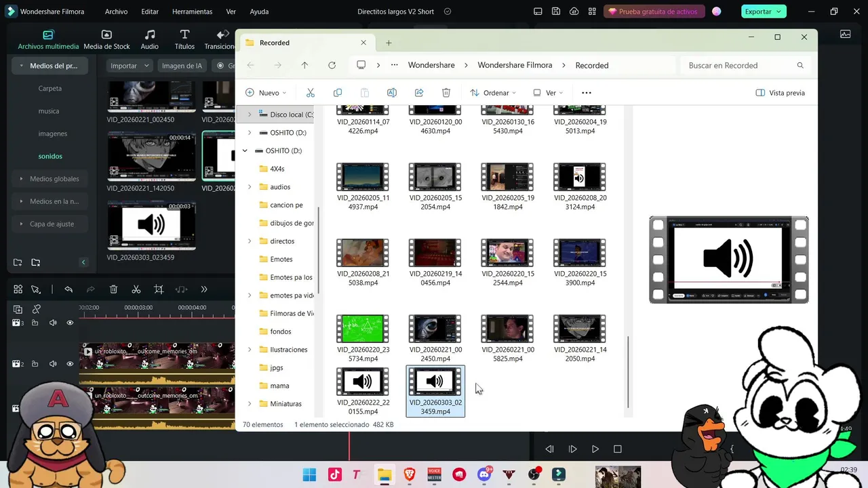The image size is (868, 488).
Task: Toggle the lock on video track 2
Action: click(36, 364)
